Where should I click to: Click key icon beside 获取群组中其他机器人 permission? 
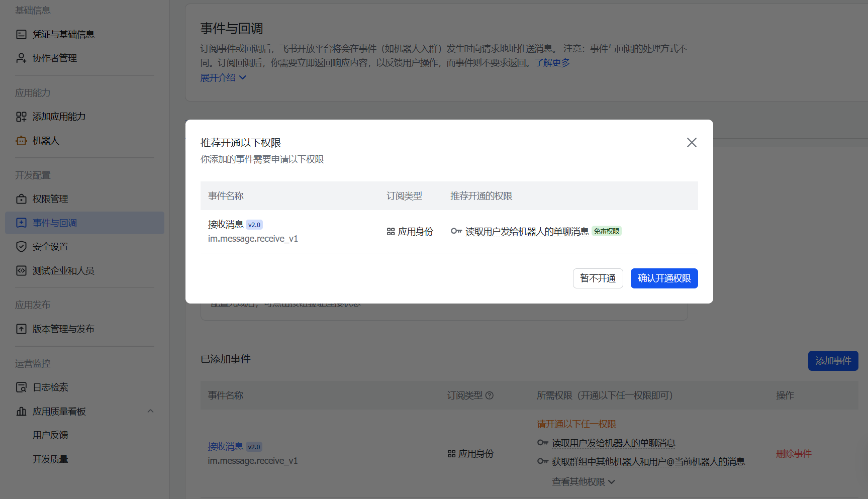[x=543, y=461]
